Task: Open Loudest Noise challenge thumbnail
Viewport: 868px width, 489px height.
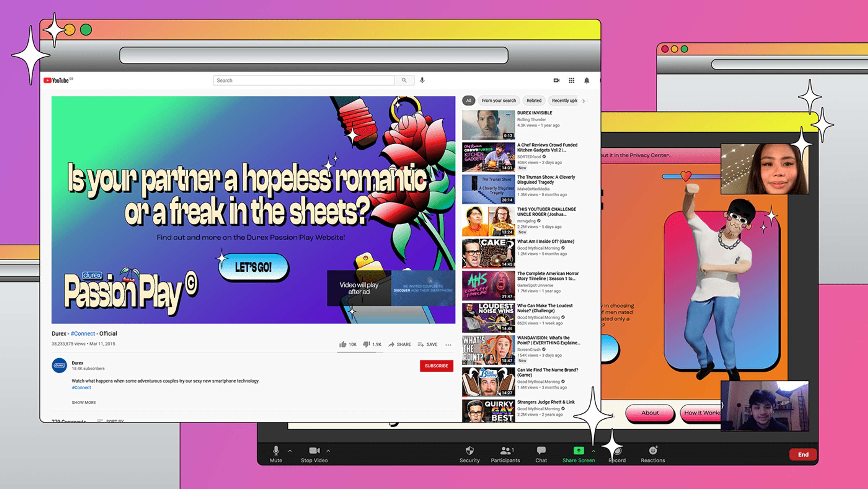Action: coord(488,318)
